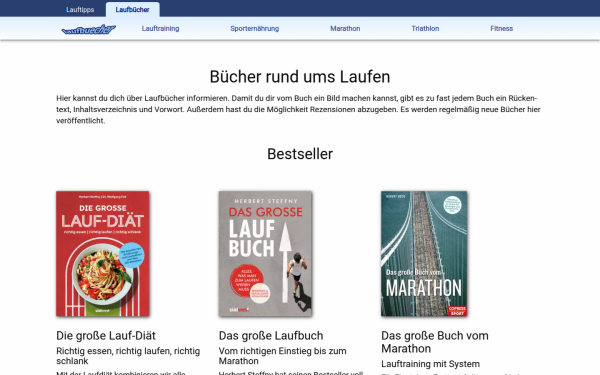Click the Das große Buch vom Marathon cover
This screenshot has width=600, height=375.
point(424,254)
